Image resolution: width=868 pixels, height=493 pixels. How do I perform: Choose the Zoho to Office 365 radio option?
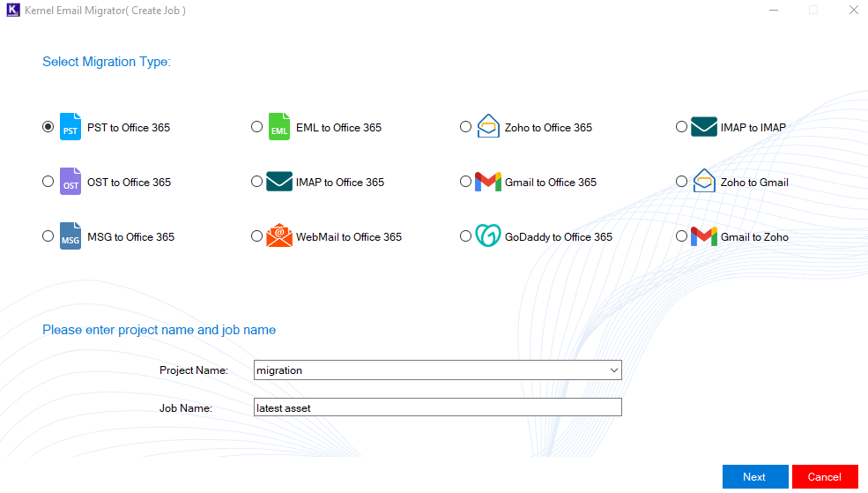tap(465, 127)
